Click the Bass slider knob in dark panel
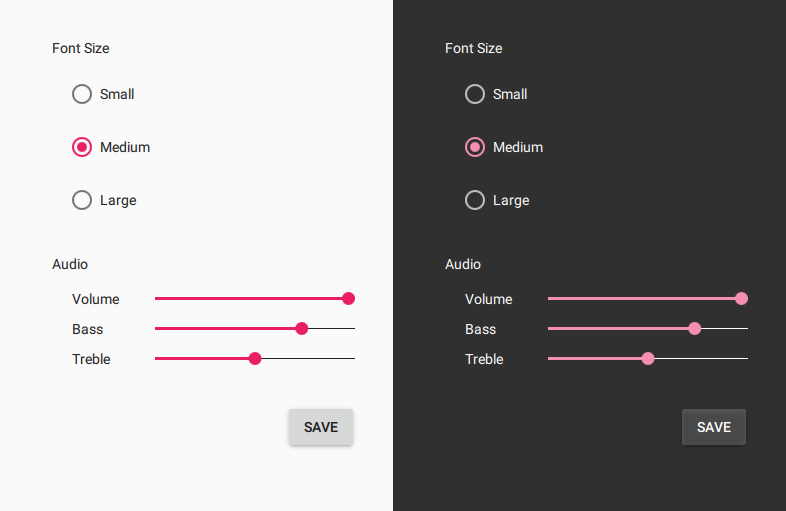The width and height of the screenshot is (786, 511). pos(695,328)
